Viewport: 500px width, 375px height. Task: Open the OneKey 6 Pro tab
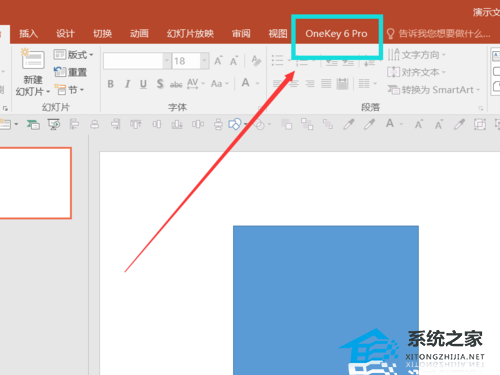coord(336,34)
